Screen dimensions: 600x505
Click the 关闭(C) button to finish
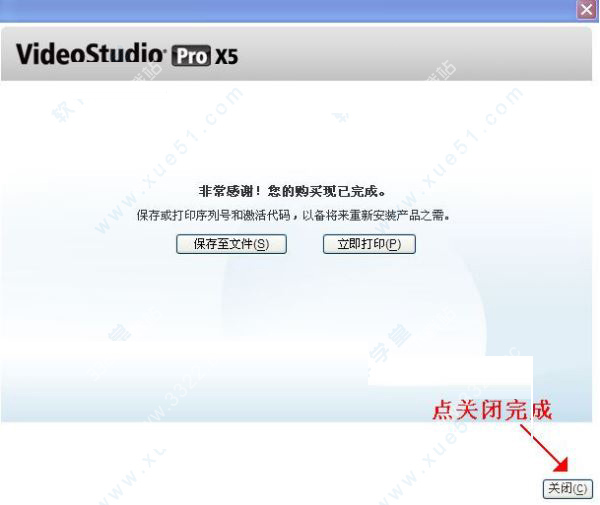[x=567, y=489]
